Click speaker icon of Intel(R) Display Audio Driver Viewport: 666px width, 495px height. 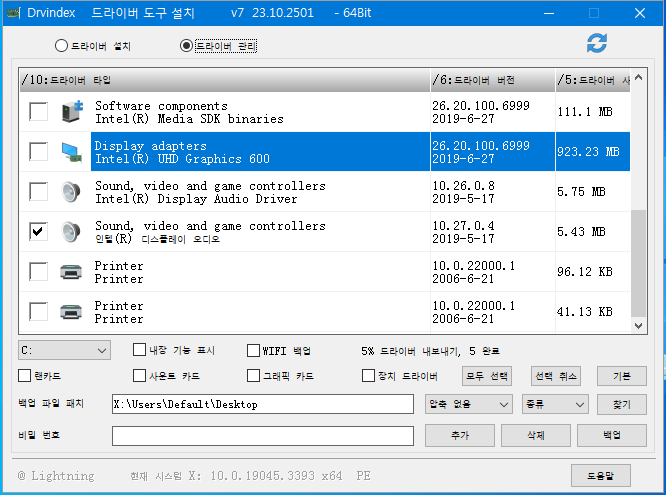(71, 192)
